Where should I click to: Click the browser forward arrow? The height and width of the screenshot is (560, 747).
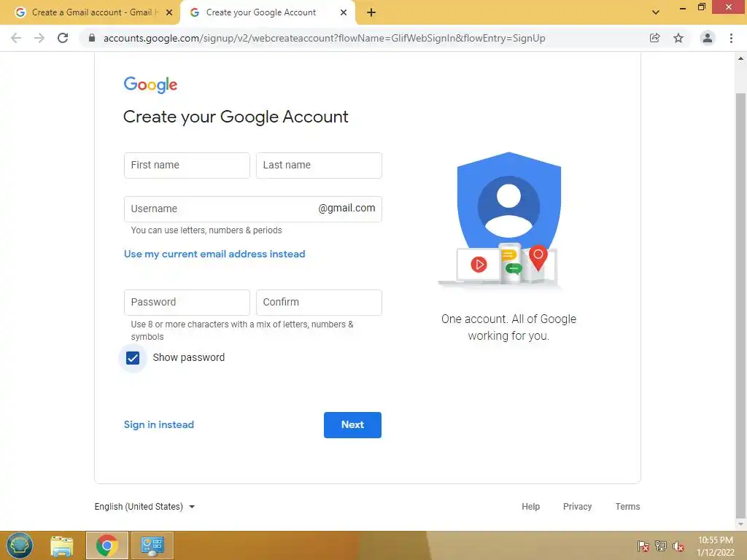(39, 38)
